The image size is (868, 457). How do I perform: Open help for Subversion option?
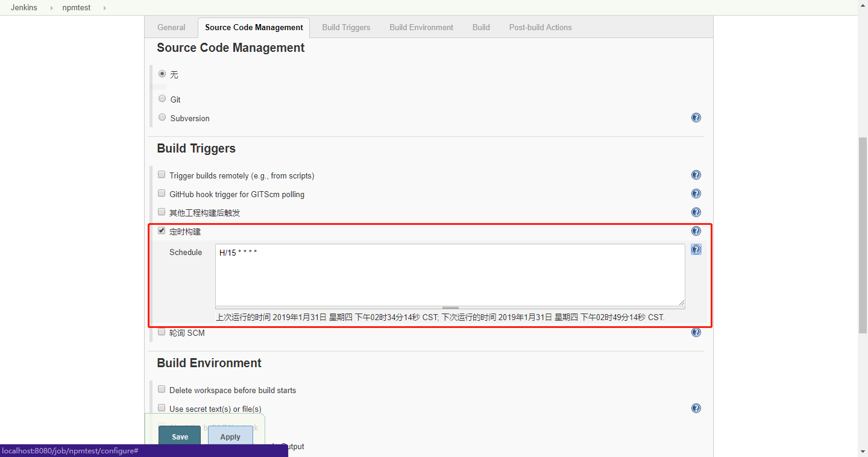pyautogui.click(x=696, y=118)
